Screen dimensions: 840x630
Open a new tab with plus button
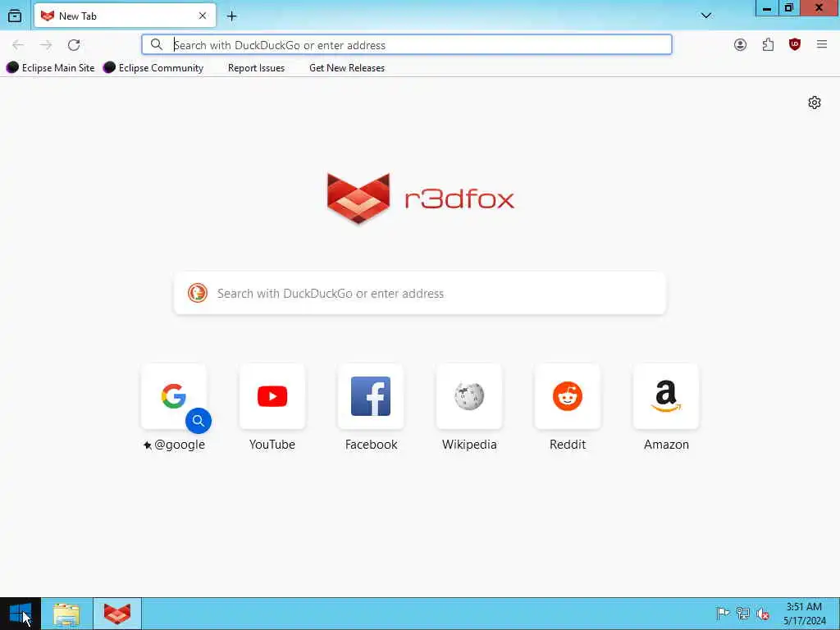pyautogui.click(x=231, y=16)
